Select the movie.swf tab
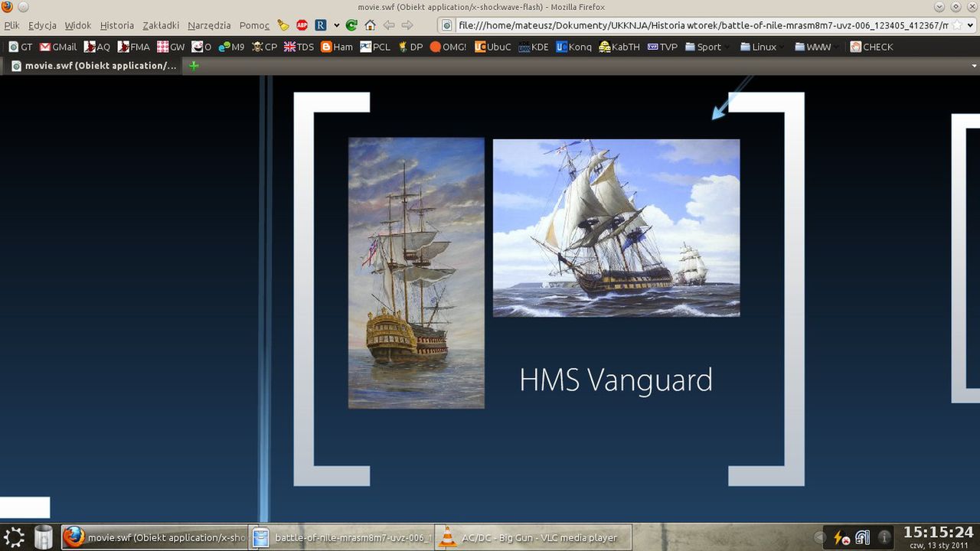The height and width of the screenshot is (551, 980). (93, 66)
